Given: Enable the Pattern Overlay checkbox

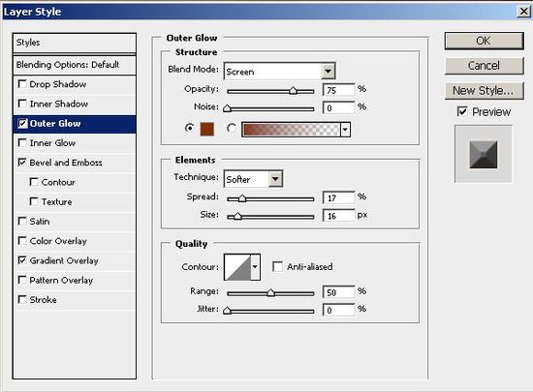Looking at the screenshot, I should 22,280.
